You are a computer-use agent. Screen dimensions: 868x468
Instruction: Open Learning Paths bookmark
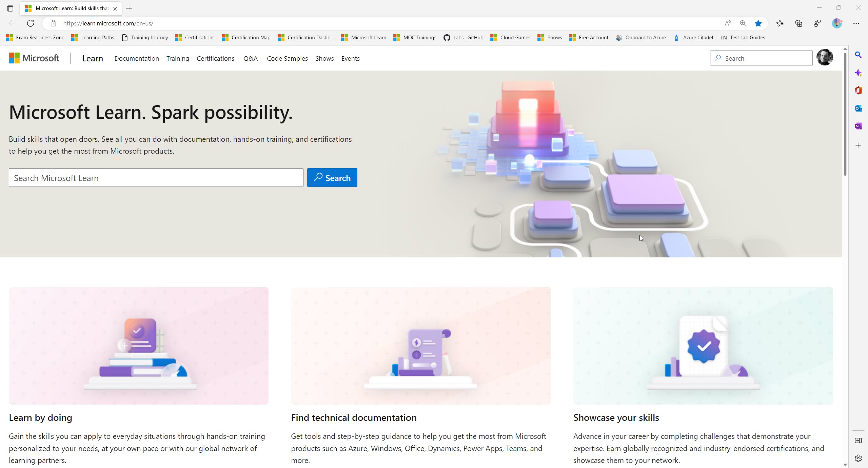tap(93, 37)
